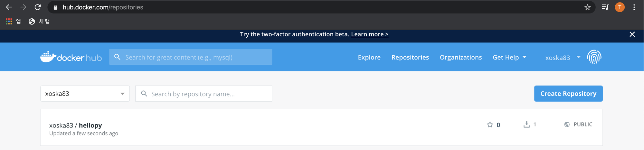Open the xoska83 / hellopy repository

tap(76, 125)
